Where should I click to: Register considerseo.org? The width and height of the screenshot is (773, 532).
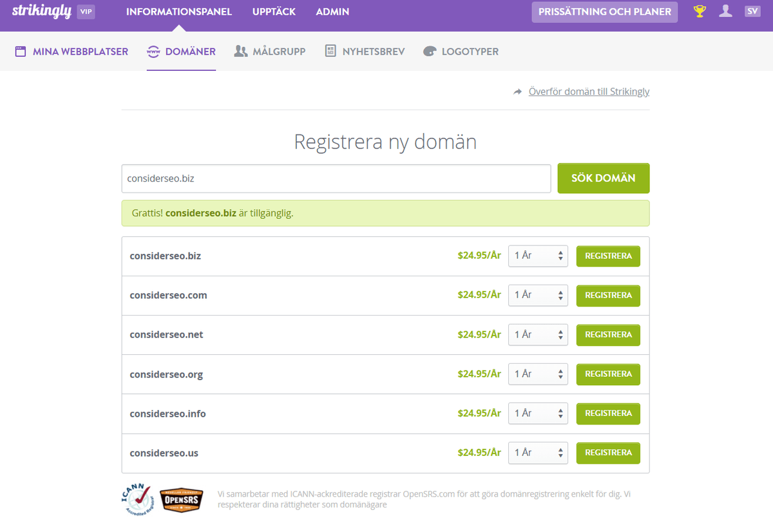608,374
